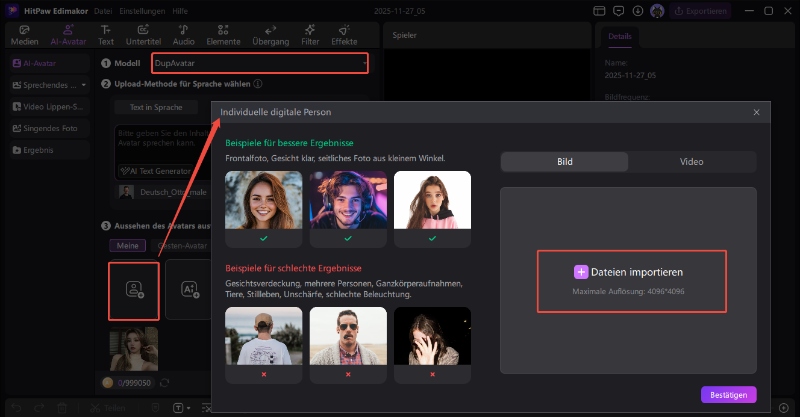Select the Meine tab
This screenshot has height=417, width=800.
(x=128, y=246)
